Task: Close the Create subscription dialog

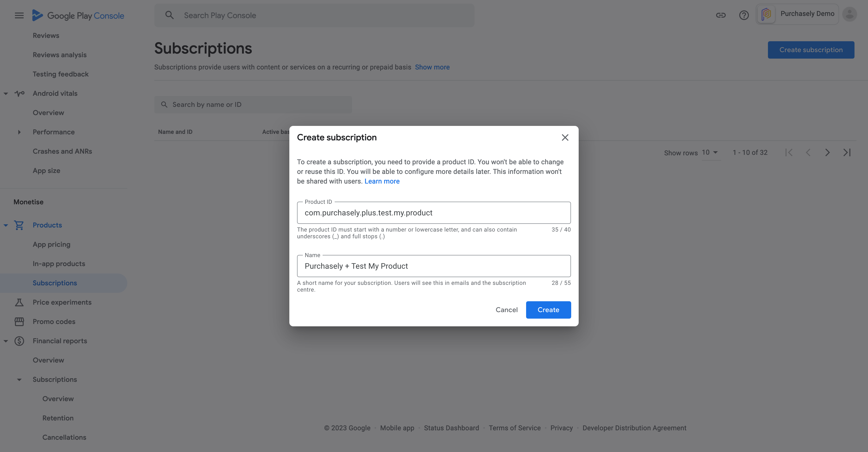Action: [565, 137]
